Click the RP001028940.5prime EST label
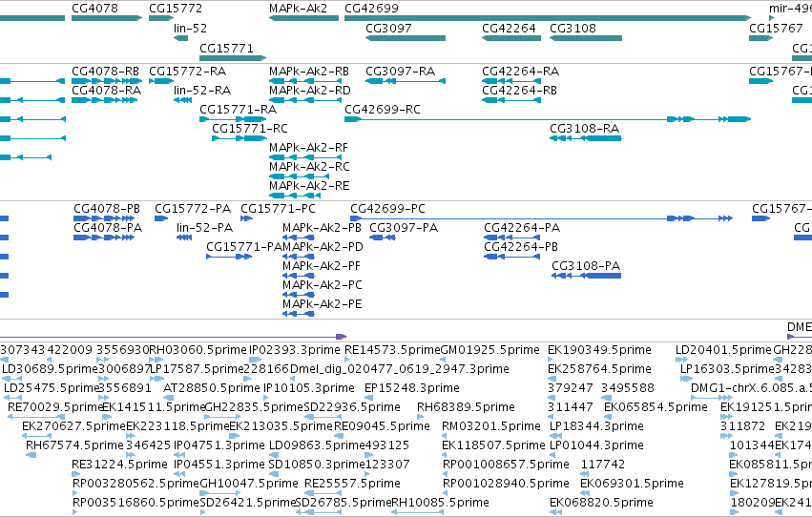Screen dimensions: 812x517 coord(506,484)
